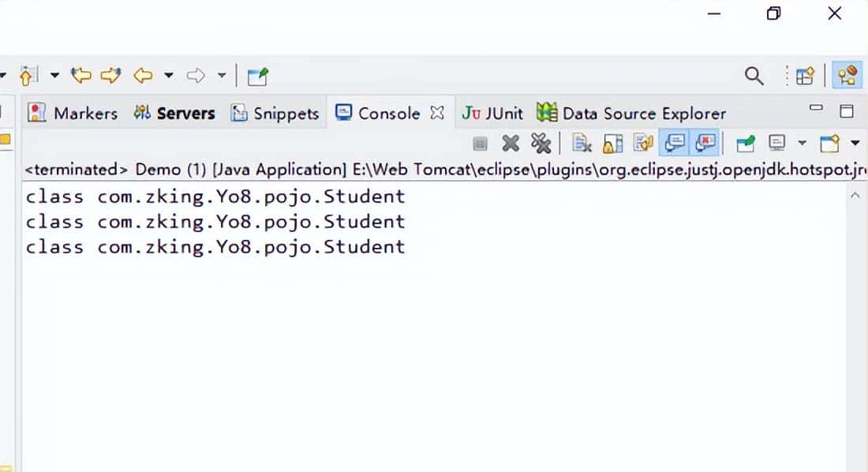Click the Terminate stop icon in Console
This screenshot has width=868, height=472.
(x=480, y=144)
